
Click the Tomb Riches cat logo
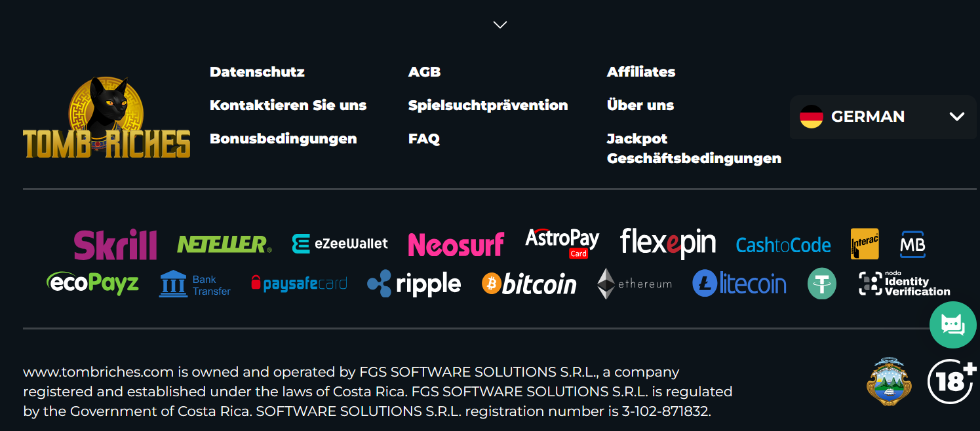[x=106, y=117]
